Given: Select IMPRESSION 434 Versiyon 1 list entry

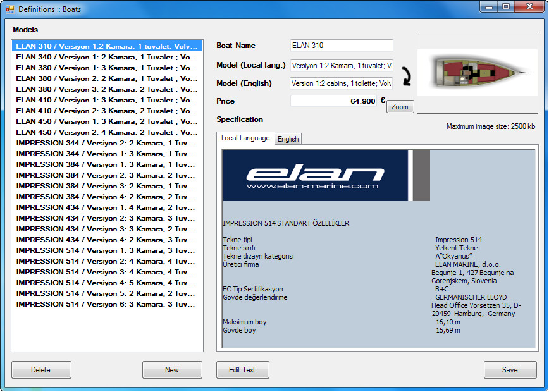Looking at the screenshot, I should [x=106, y=208].
